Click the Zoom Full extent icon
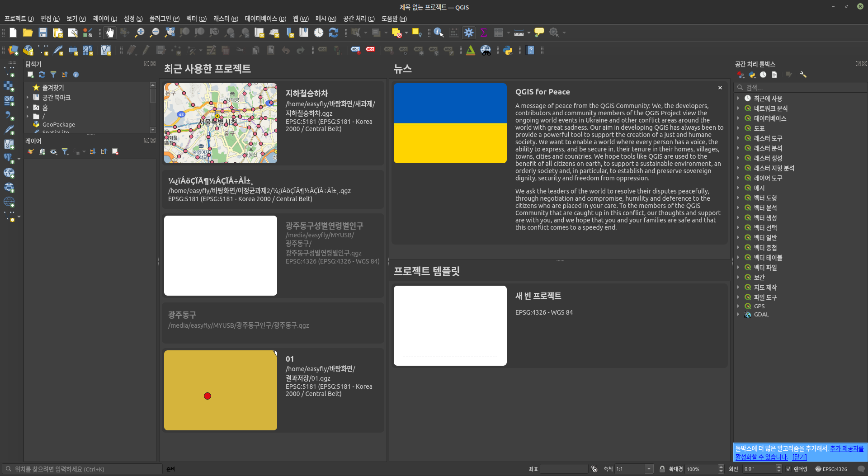Viewport: 868px width, 476px height. 170,33
